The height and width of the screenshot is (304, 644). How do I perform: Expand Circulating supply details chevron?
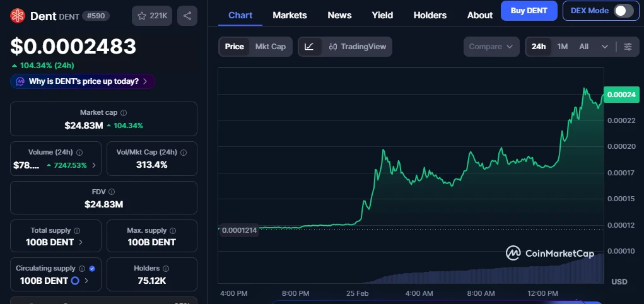tap(86, 281)
